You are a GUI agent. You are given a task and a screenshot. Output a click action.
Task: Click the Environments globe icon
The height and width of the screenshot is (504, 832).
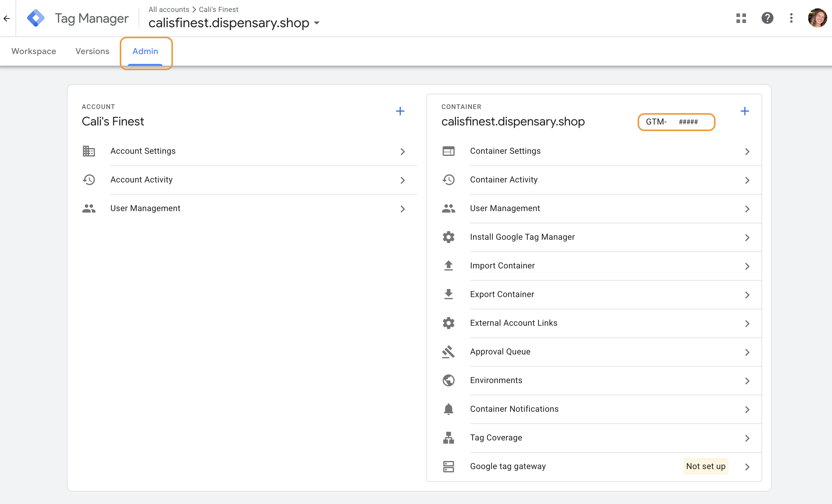tap(449, 380)
